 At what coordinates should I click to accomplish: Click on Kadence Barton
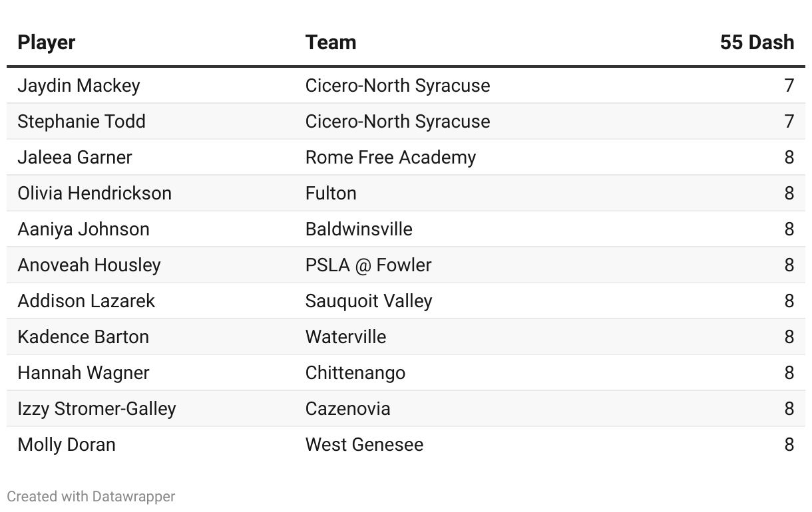click(x=83, y=337)
